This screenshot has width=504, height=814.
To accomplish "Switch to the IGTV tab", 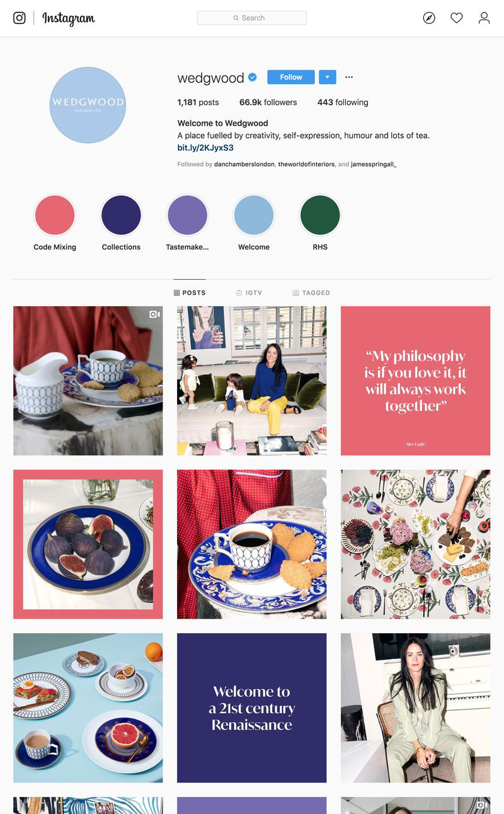I will pos(249,293).
